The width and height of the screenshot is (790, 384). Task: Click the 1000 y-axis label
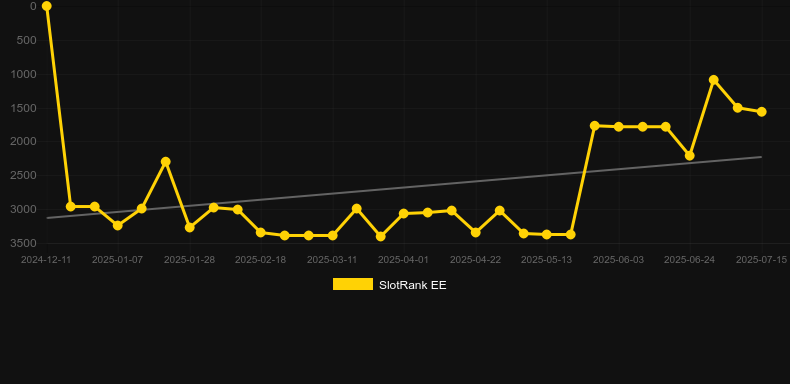pos(24,74)
